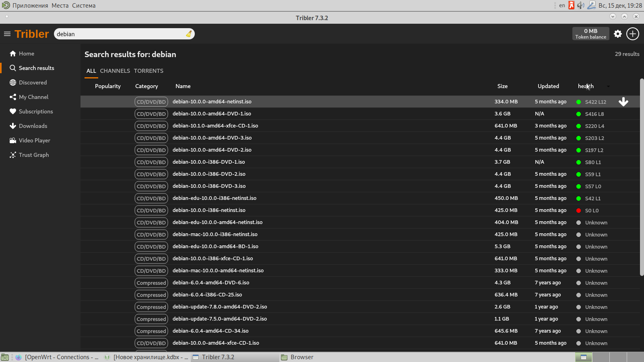
Task: Clear the search field with the broom icon
Action: (189, 34)
